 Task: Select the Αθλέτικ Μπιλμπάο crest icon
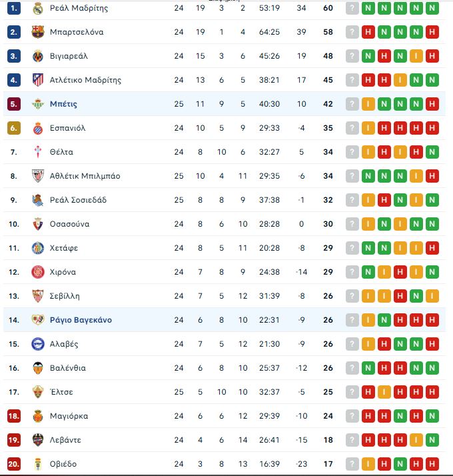pos(38,176)
